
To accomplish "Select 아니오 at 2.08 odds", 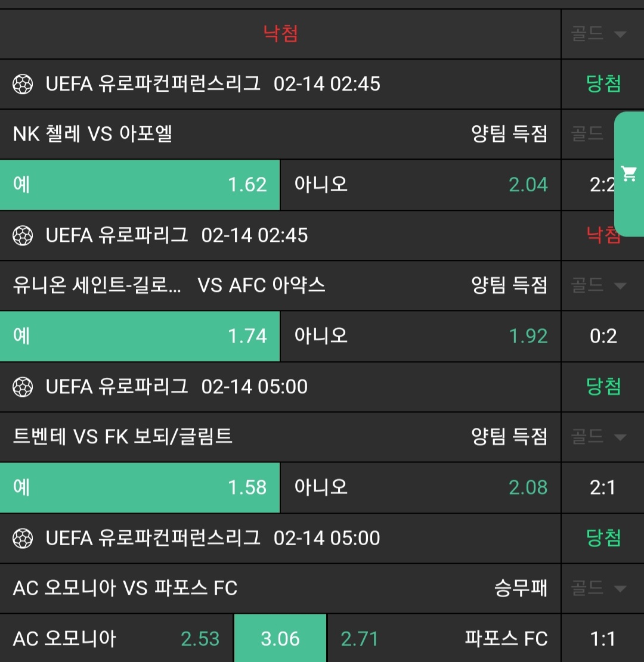I will click(420, 487).
